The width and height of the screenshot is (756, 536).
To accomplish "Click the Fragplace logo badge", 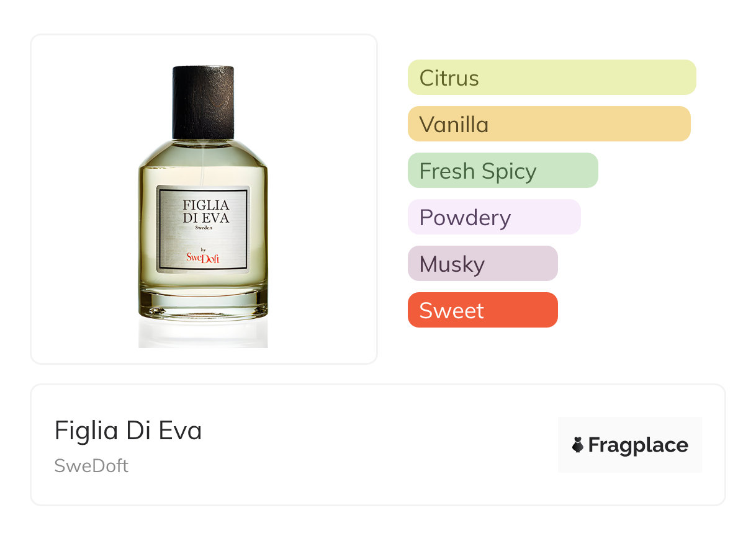I will (630, 445).
